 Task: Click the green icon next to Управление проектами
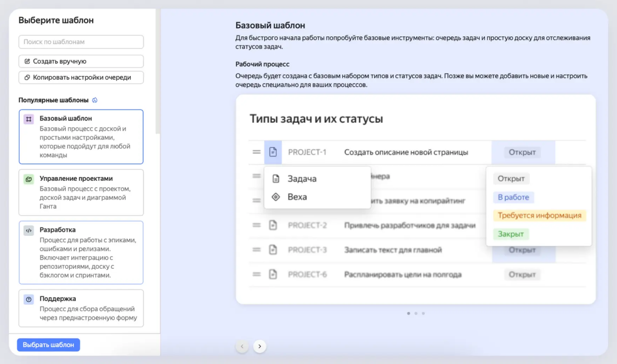tap(28, 178)
